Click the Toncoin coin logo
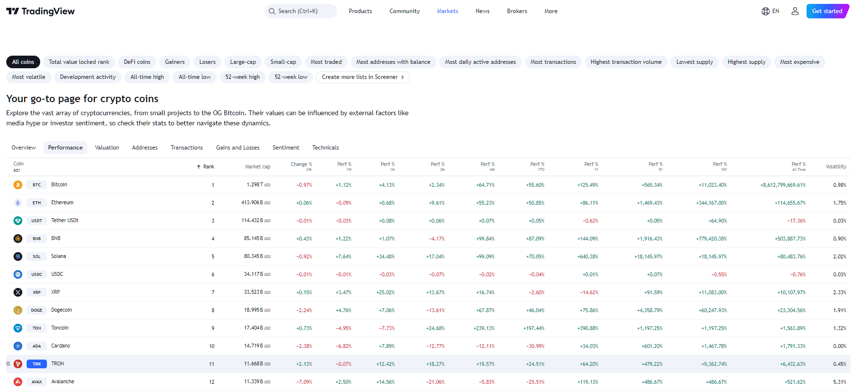This screenshot has height=392, width=868. [18, 328]
